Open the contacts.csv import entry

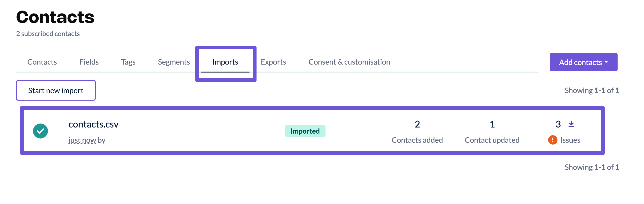pos(94,124)
